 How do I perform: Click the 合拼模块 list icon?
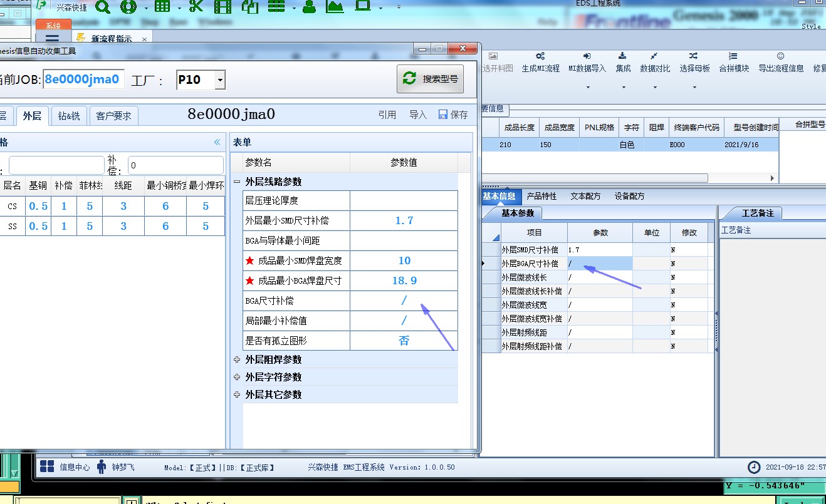tap(733, 56)
